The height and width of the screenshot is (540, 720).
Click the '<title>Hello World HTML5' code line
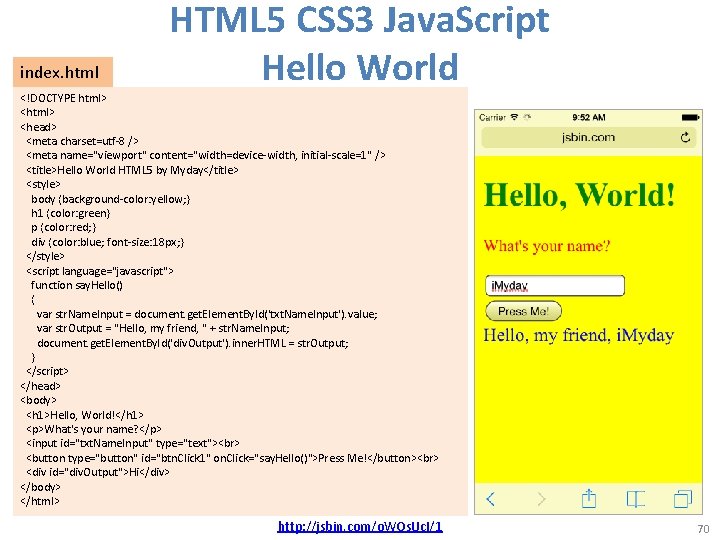point(132,170)
